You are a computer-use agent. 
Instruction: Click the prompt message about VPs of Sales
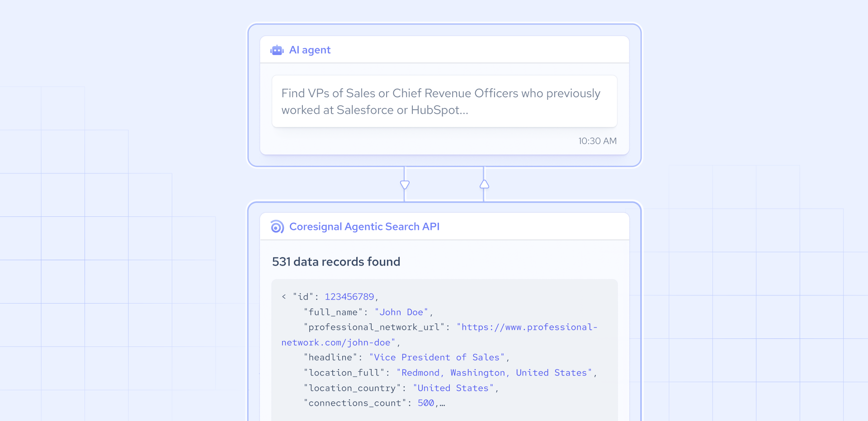tap(444, 101)
